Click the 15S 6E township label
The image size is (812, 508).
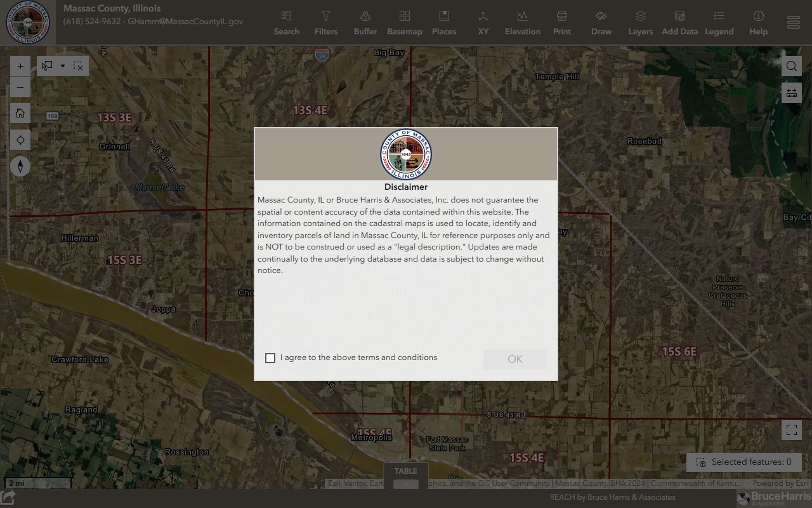click(679, 351)
